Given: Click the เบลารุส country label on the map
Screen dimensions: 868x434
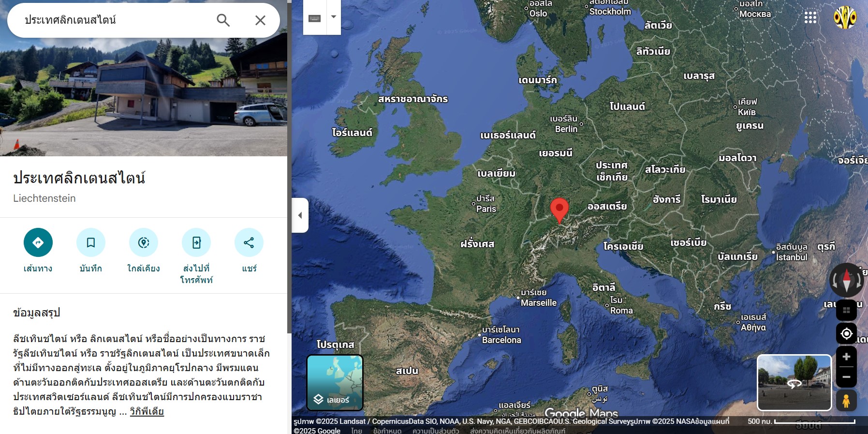Looking at the screenshot, I should pos(699,75).
